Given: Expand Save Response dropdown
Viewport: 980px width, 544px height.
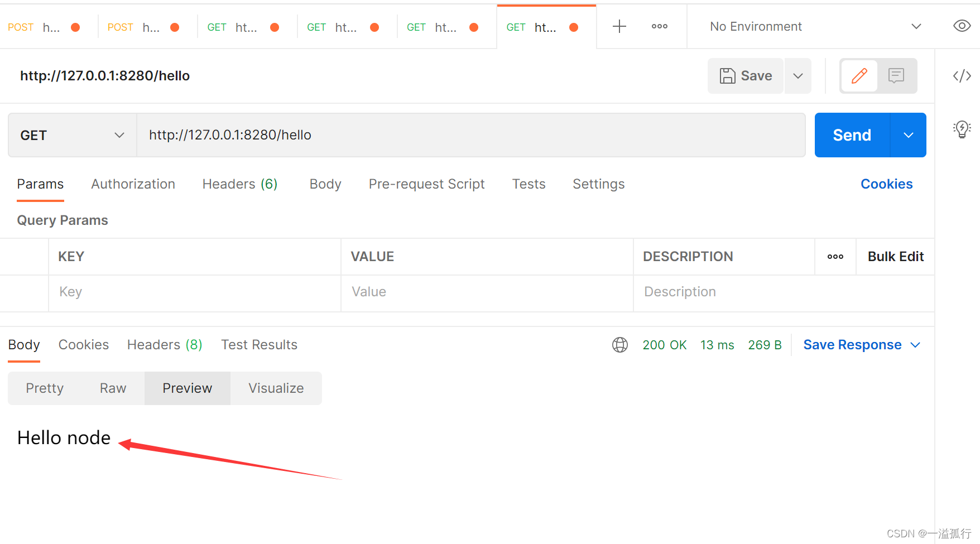Looking at the screenshot, I should pyautogui.click(x=915, y=345).
